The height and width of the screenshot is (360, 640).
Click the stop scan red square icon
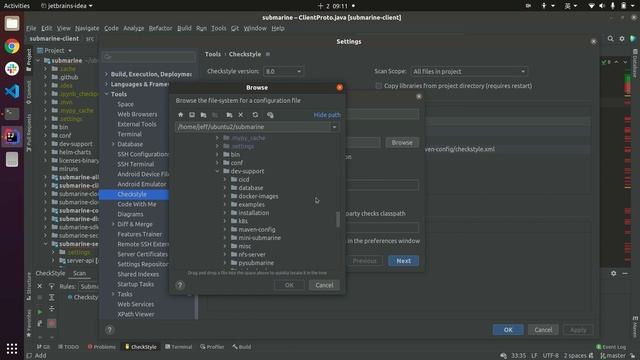click(x=51, y=323)
